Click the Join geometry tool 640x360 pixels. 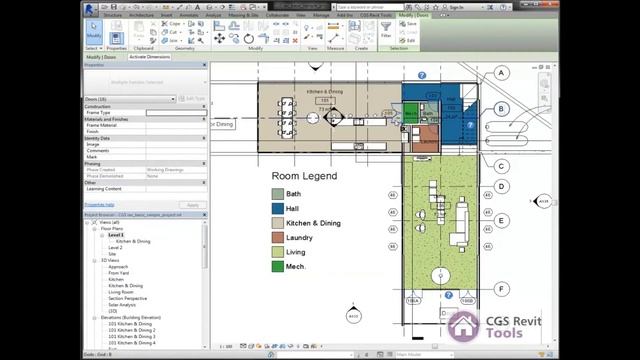coord(171,40)
